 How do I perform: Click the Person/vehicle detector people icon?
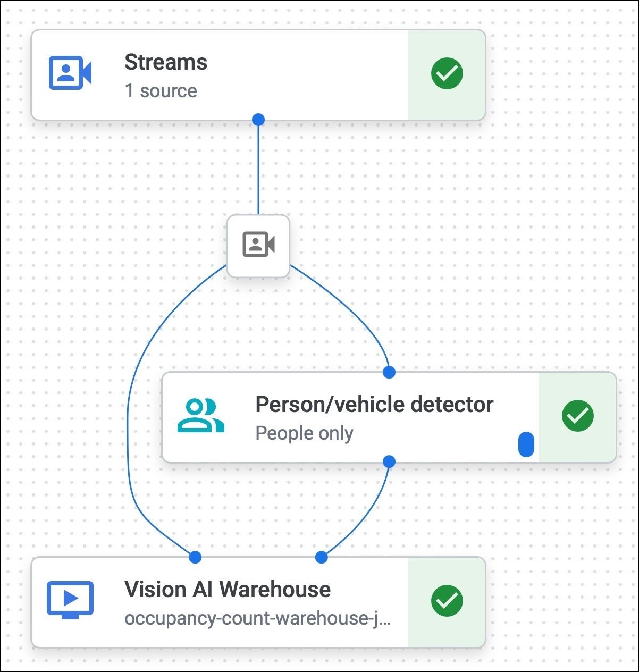click(201, 415)
